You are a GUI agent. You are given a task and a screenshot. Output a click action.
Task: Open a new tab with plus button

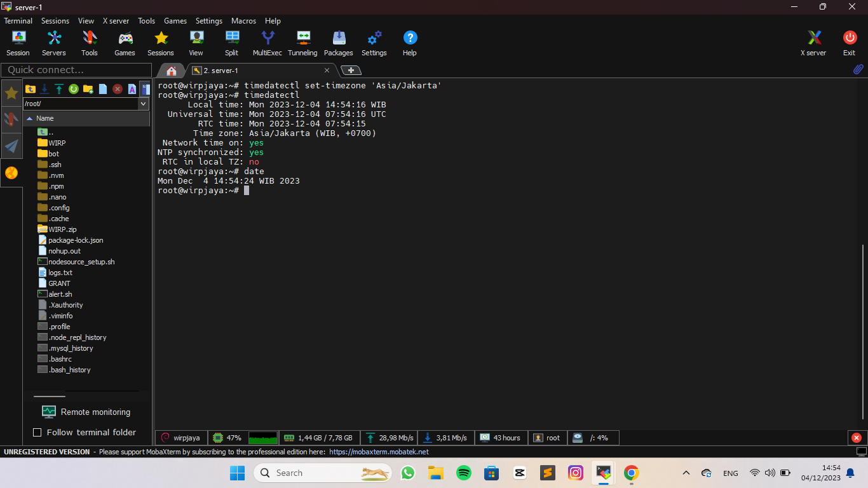[x=351, y=71]
